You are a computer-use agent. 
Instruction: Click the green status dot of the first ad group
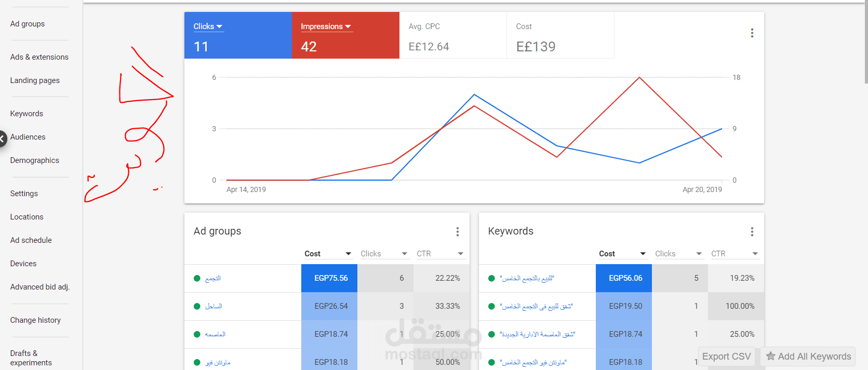pyautogui.click(x=197, y=278)
